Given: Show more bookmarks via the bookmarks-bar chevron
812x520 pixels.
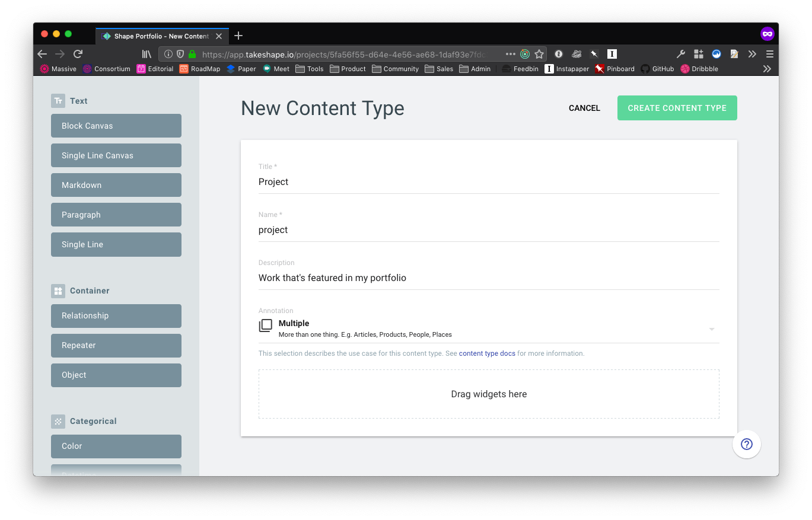Looking at the screenshot, I should coord(767,69).
